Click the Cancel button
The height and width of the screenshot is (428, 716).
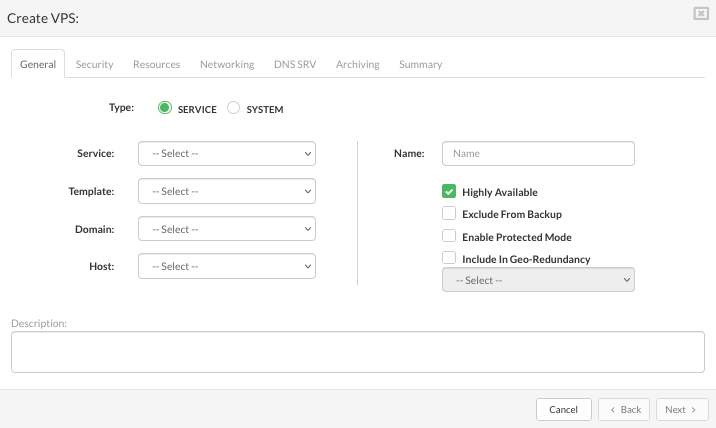click(x=563, y=409)
